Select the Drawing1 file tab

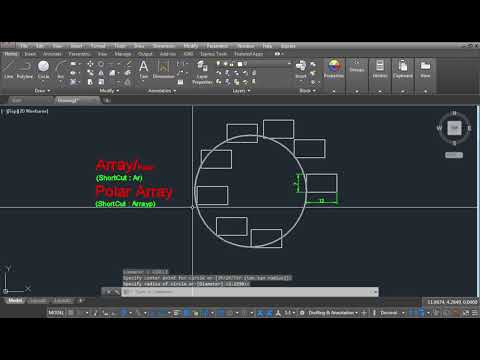coord(77,100)
